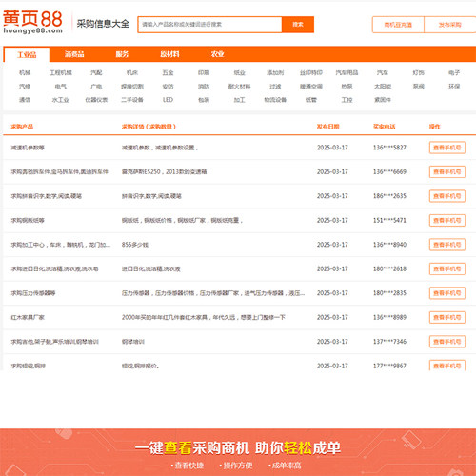Open the 紧固件 category link
Viewport: 476px width, 476px height.
[383, 100]
